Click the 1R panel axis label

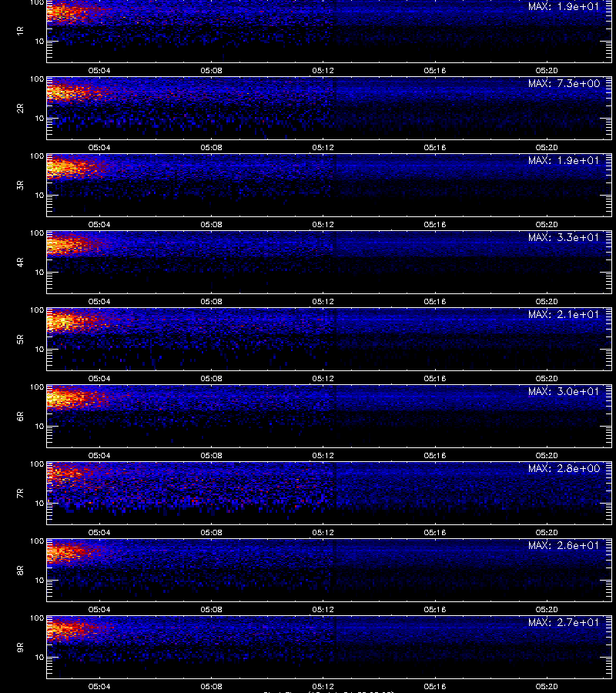pyautogui.click(x=20, y=31)
